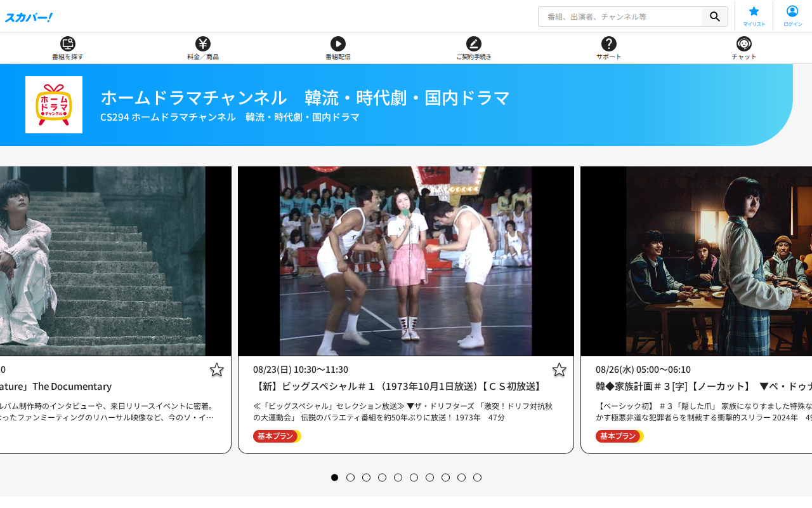Click 基本プラン badge on 家族計画 card
Screen dimensions: 812x508
(619, 436)
